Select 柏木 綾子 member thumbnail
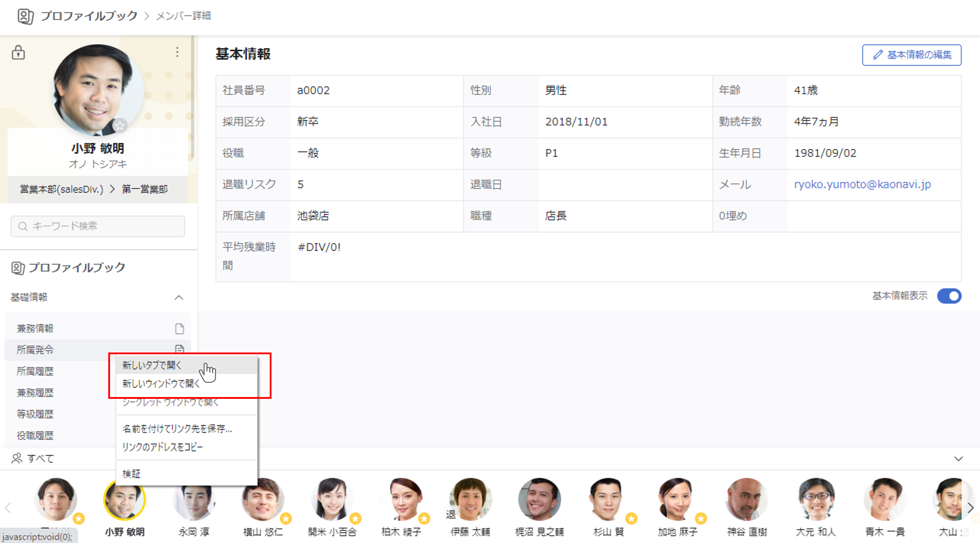The image size is (980, 543). pos(401,499)
